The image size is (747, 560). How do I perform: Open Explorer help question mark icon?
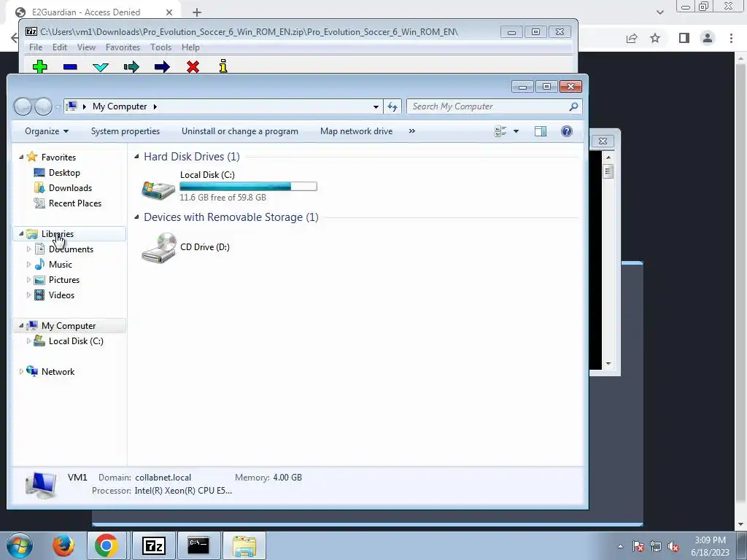pos(566,131)
